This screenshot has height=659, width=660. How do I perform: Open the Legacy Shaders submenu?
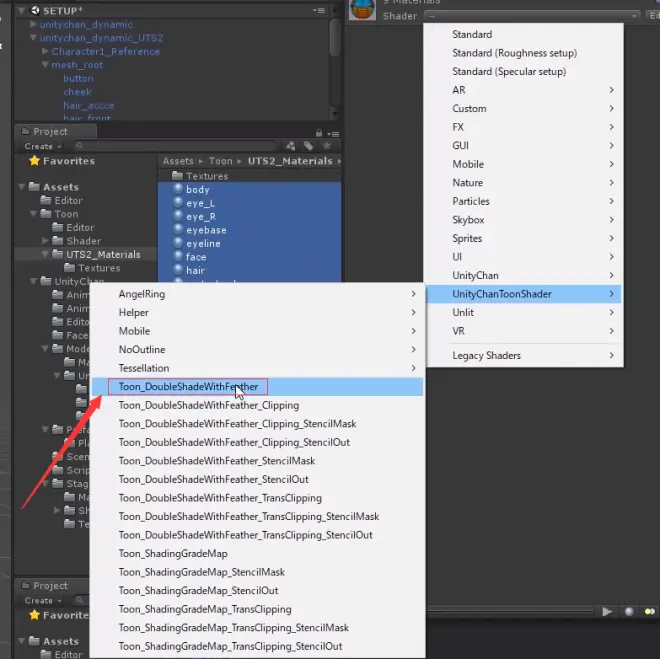point(524,356)
